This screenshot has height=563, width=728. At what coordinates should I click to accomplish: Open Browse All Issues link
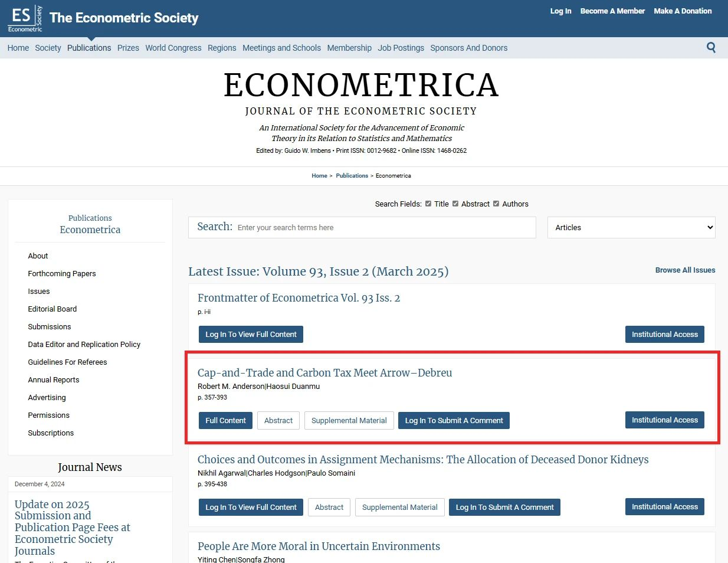(685, 270)
